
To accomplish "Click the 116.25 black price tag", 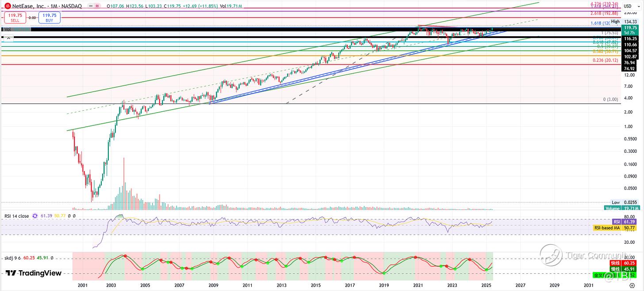I will (x=630, y=39).
